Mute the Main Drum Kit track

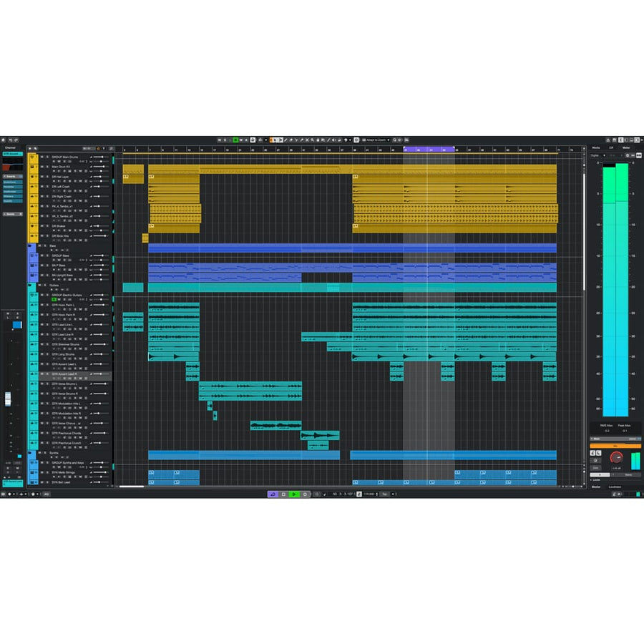point(42,167)
